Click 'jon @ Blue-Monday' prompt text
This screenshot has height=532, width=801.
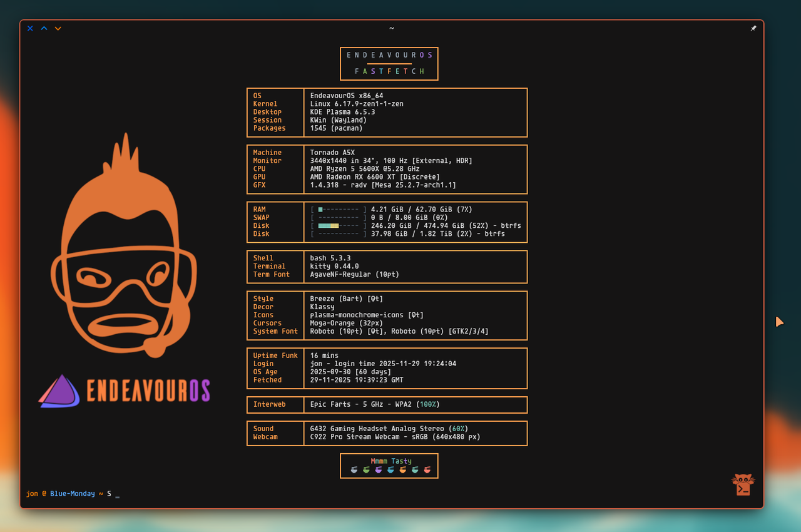coord(60,494)
